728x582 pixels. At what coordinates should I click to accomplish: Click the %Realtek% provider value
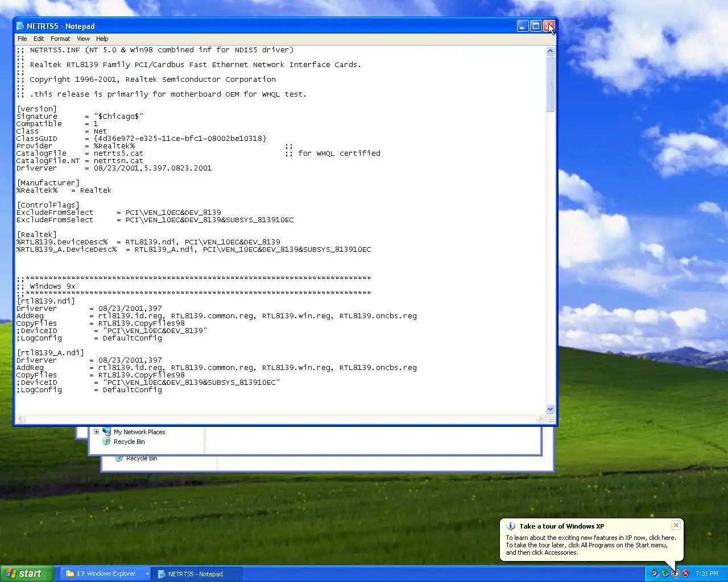(114, 146)
